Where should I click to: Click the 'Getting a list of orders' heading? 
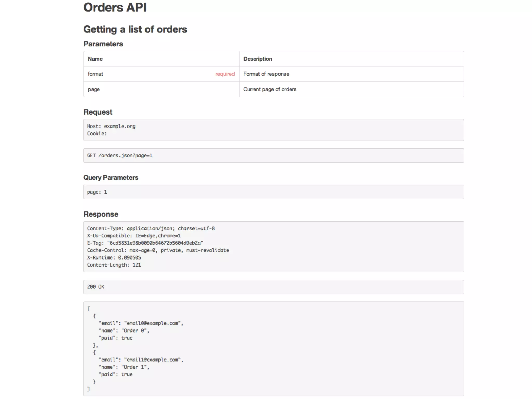tap(135, 29)
